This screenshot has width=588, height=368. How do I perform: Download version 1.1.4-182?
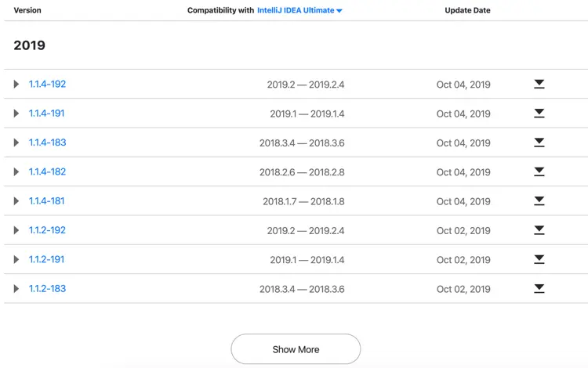tap(539, 172)
